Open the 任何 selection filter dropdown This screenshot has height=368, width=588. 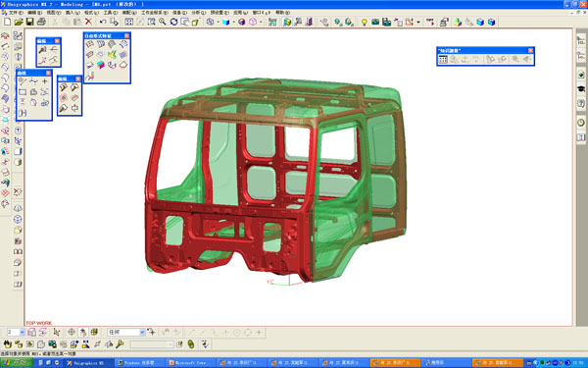click(142, 333)
